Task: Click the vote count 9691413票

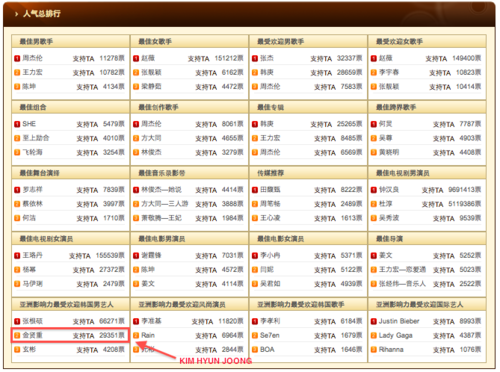Action: [465, 190]
